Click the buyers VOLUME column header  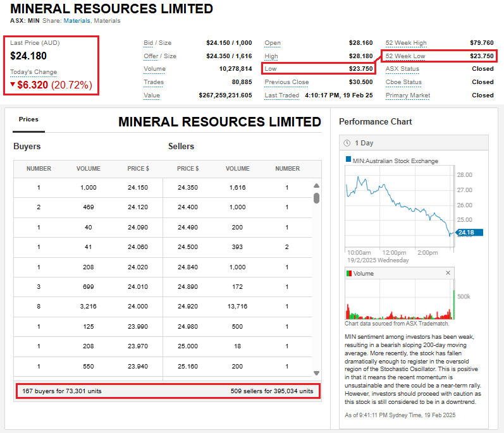[88, 169]
